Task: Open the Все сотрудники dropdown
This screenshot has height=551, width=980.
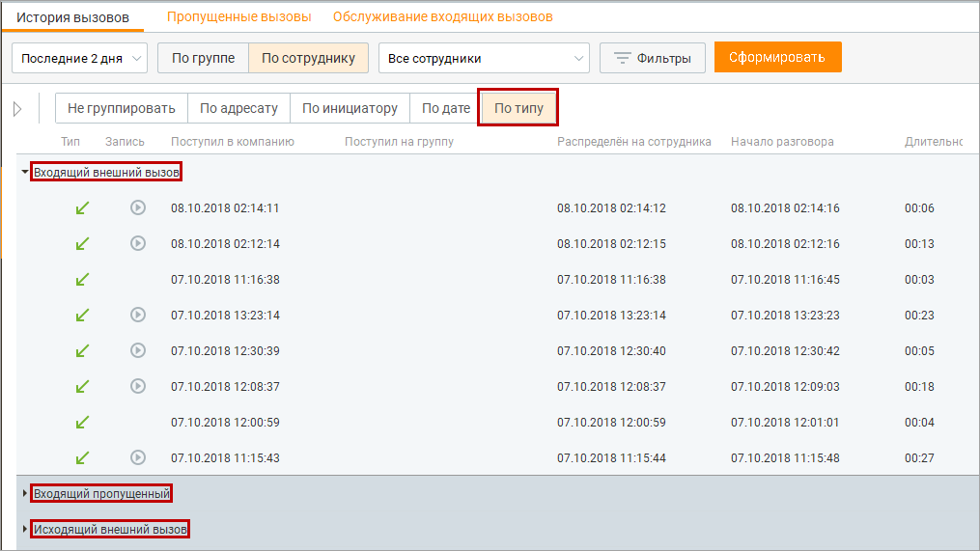Action: pyautogui.click(x=484, y=58)
